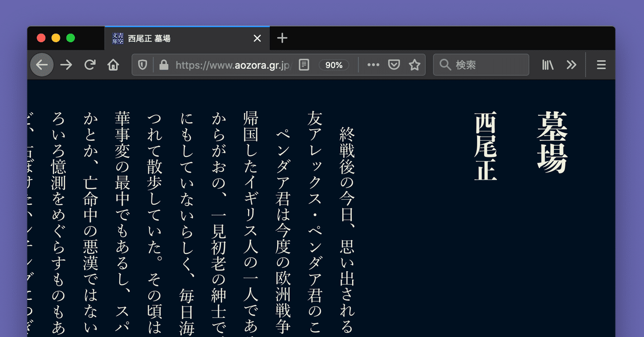Click the search magnifier icon
The image size is (644, 337).
click(445, 65)
